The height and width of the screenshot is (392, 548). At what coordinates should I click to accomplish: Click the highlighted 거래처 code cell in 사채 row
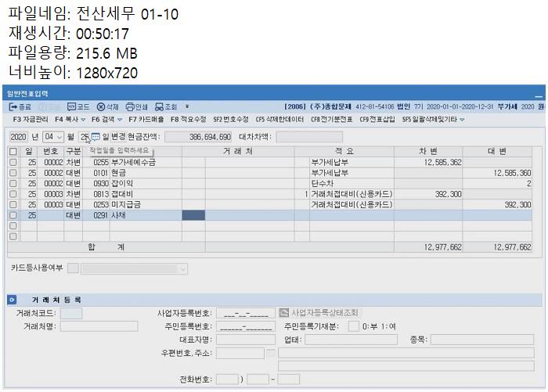coord(193,215)
